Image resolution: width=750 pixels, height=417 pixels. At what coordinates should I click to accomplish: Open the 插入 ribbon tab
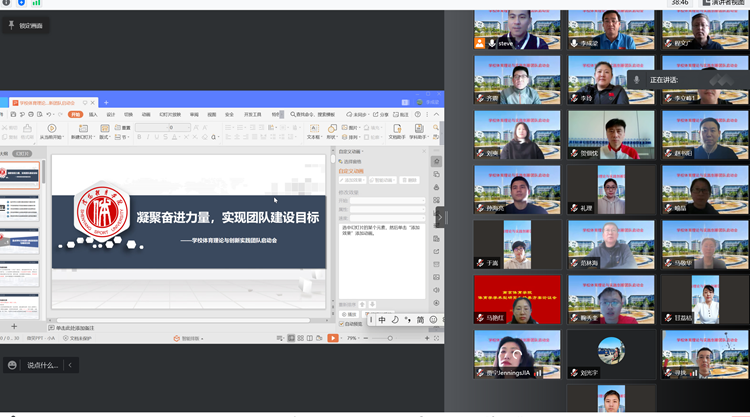click(x=93, y=115)
